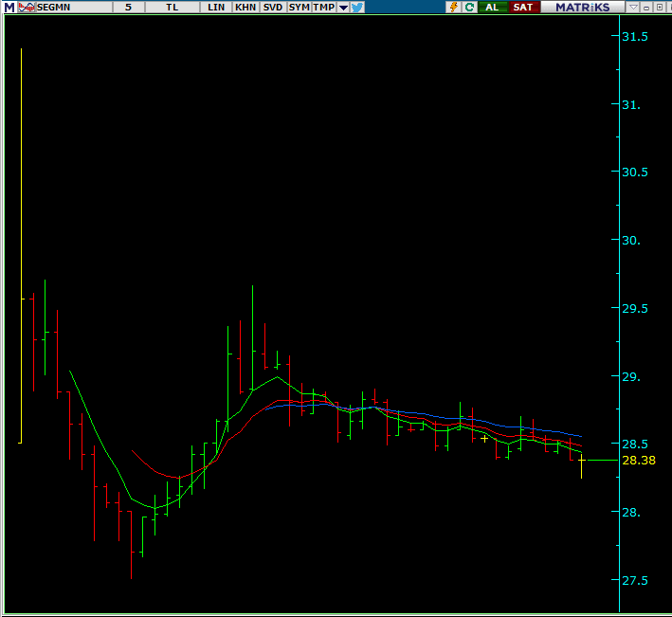Click the green AL buy button
The height and width of the screenshot is (617, 672).
492,7
